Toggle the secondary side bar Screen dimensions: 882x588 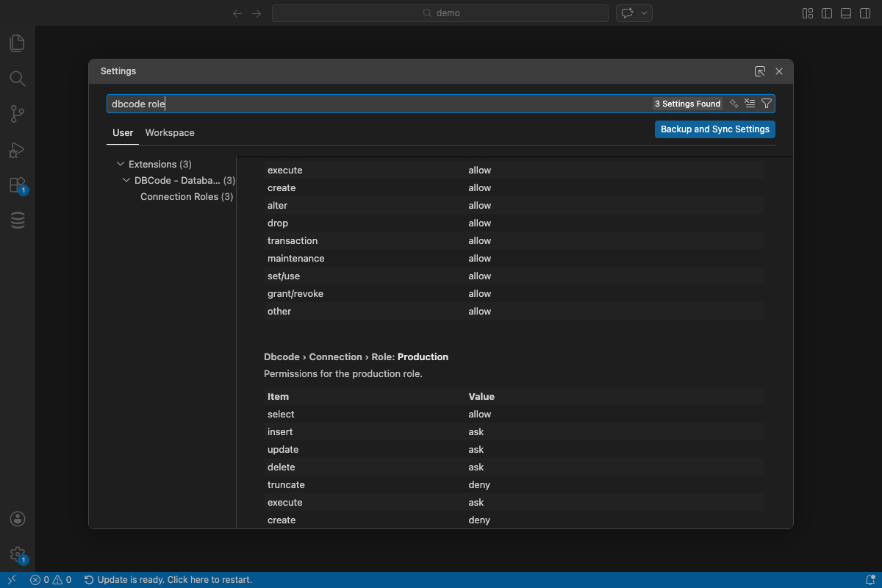pyautogui.click(x=864, y=12)
